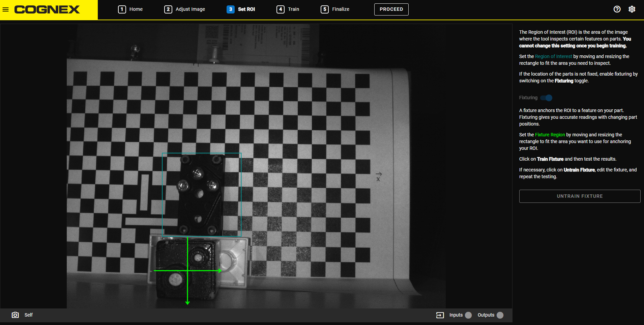Click the Inputs arrow icon
The width and height of the screenshot is (644, 325).
[440, 315]
